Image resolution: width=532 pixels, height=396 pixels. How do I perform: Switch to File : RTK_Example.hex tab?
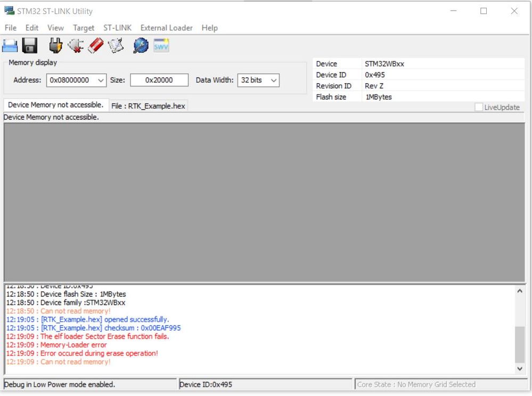pyautogui.click(x=148, y=106)
